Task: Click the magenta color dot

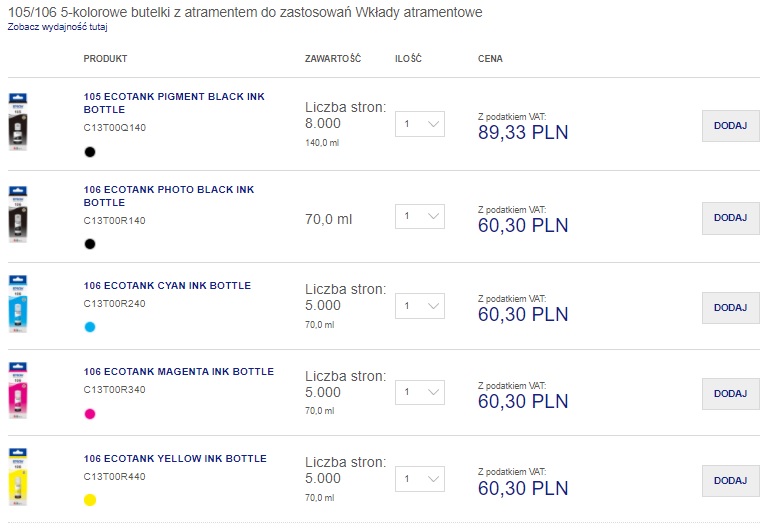Action: point(90,414)
